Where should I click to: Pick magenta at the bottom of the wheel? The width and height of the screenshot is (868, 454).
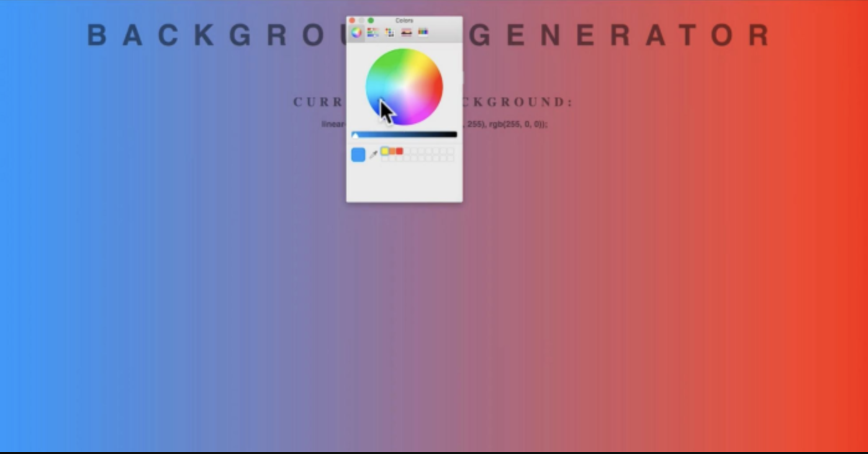tap(407, 122)
